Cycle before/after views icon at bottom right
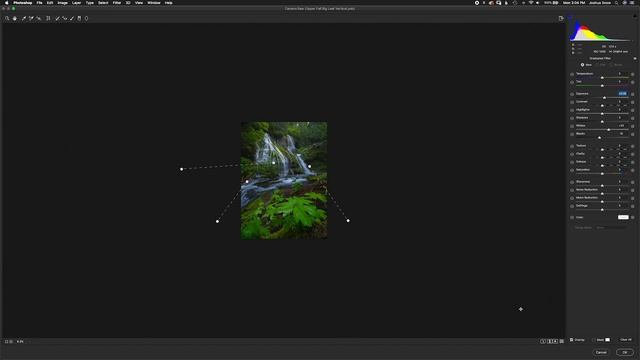This screenshot has width=640, height=360. [543, 341]
